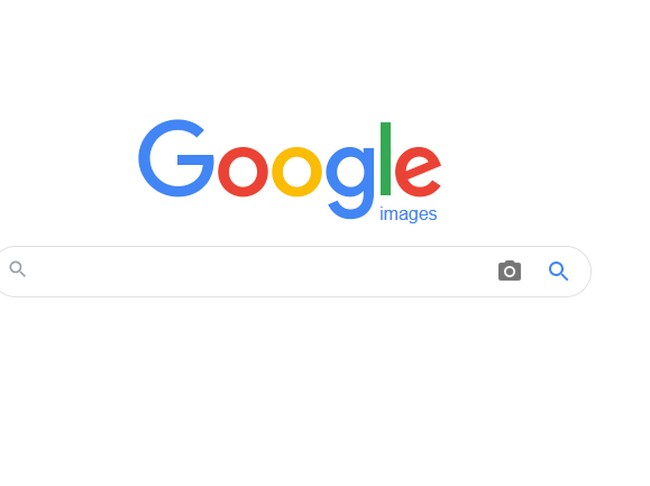Image resolution: width=650 pixels, height=486 pixels.
Task: Click white space left of the Google logo
Action: click(x=68, y=166)
